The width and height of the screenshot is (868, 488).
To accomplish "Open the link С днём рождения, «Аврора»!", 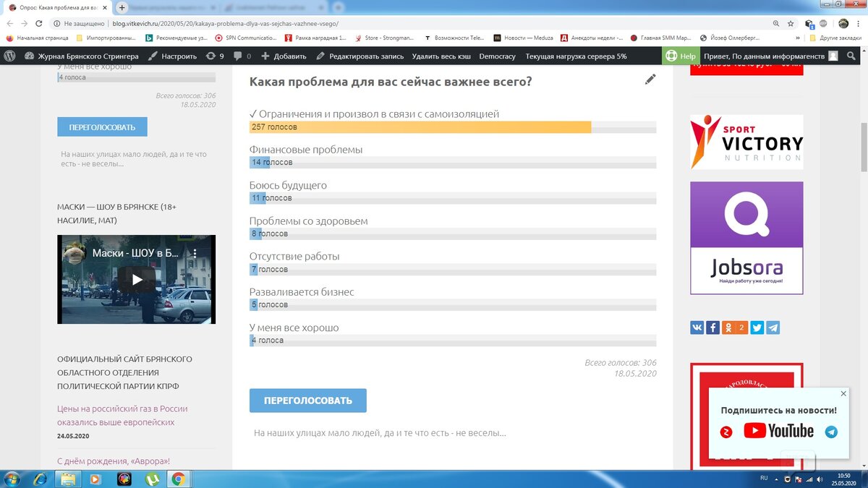I will pyautogui.click(x=114, y=461).
